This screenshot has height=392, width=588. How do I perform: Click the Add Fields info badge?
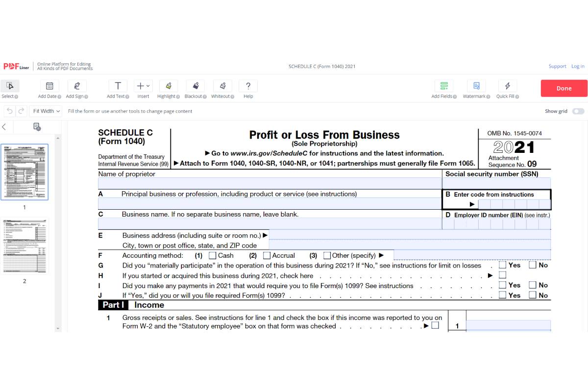(x=455, y=97)
